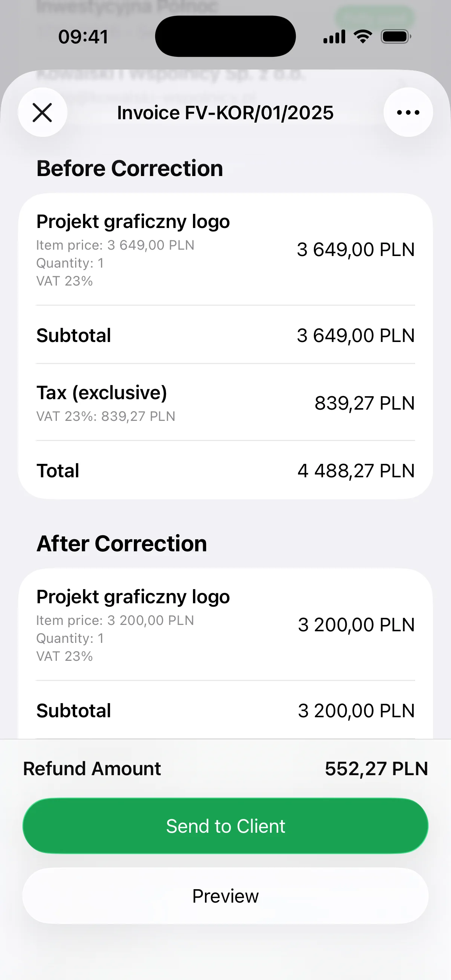Tap the 3 649,00 PLN item amount
Viewport: 451px width, 980px height.
click(x=356, y=250)
